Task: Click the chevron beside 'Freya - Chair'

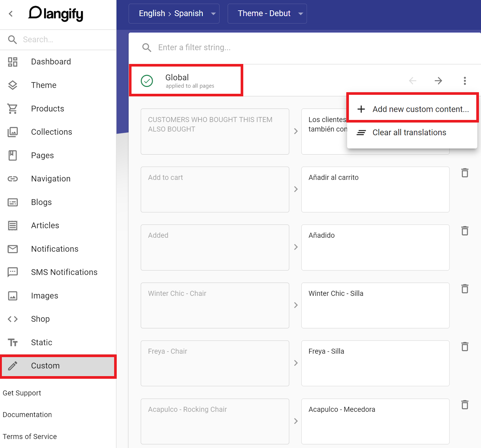Action: 296,363
